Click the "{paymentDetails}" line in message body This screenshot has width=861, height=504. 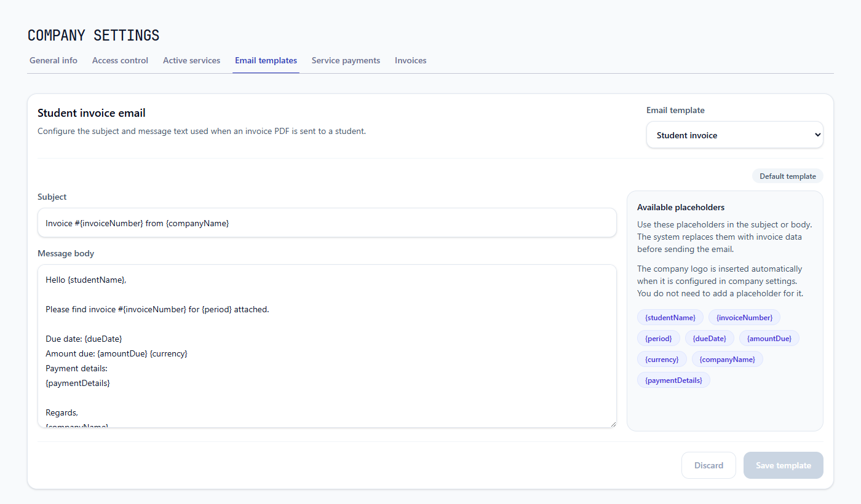click(77, 383)
